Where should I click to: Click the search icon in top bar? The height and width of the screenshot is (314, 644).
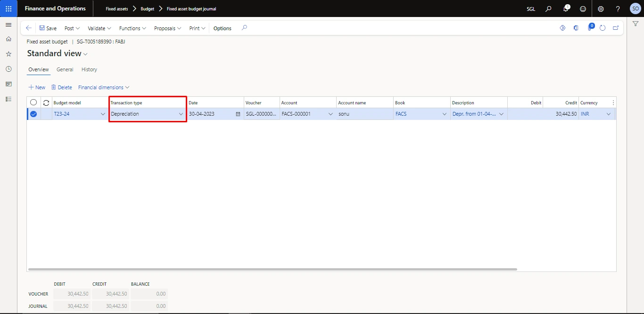point(548,8)
